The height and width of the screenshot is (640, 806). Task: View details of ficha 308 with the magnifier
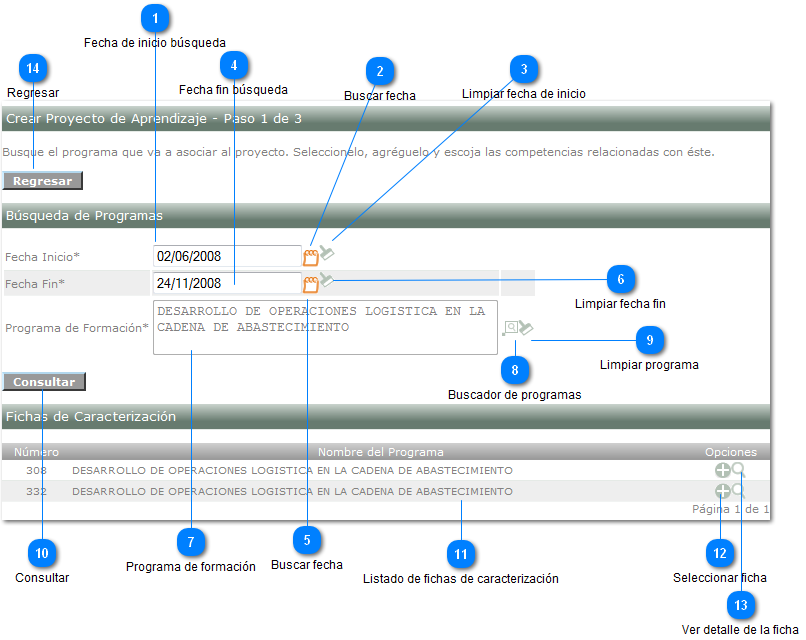tap(739, 469)
